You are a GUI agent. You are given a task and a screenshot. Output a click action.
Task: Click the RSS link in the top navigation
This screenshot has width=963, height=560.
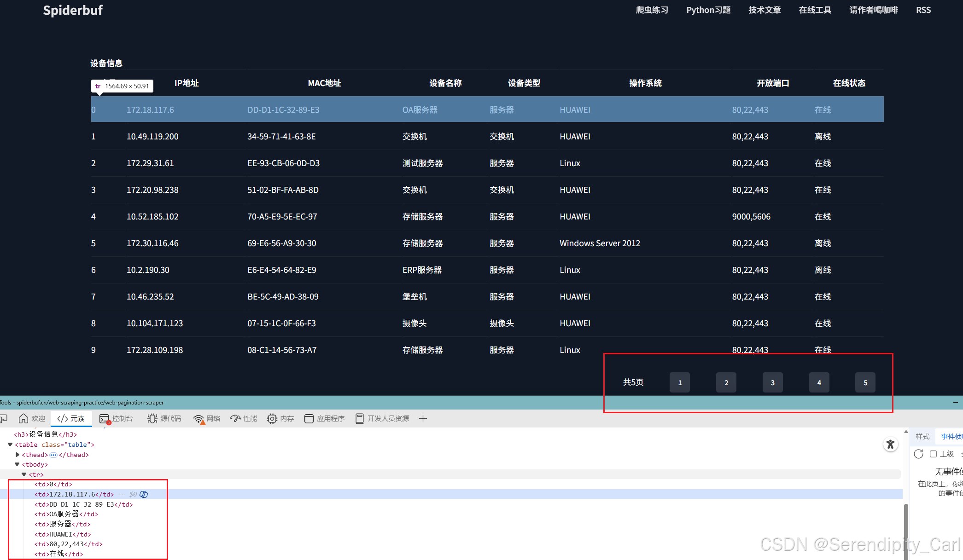point(923,10)
